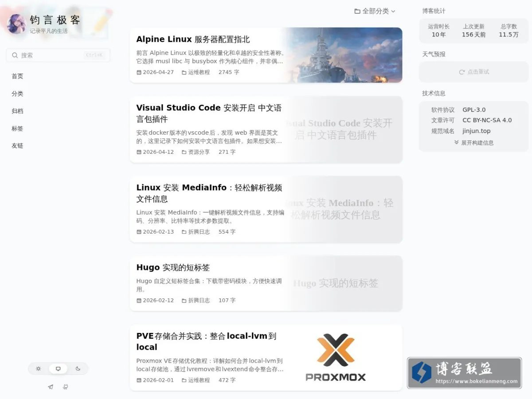Open 归档 in sidebar navigation

tap(17, 111)
